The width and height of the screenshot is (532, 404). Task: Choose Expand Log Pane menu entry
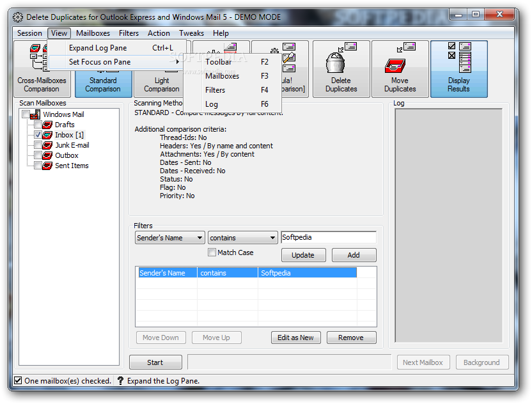(116, 48)
